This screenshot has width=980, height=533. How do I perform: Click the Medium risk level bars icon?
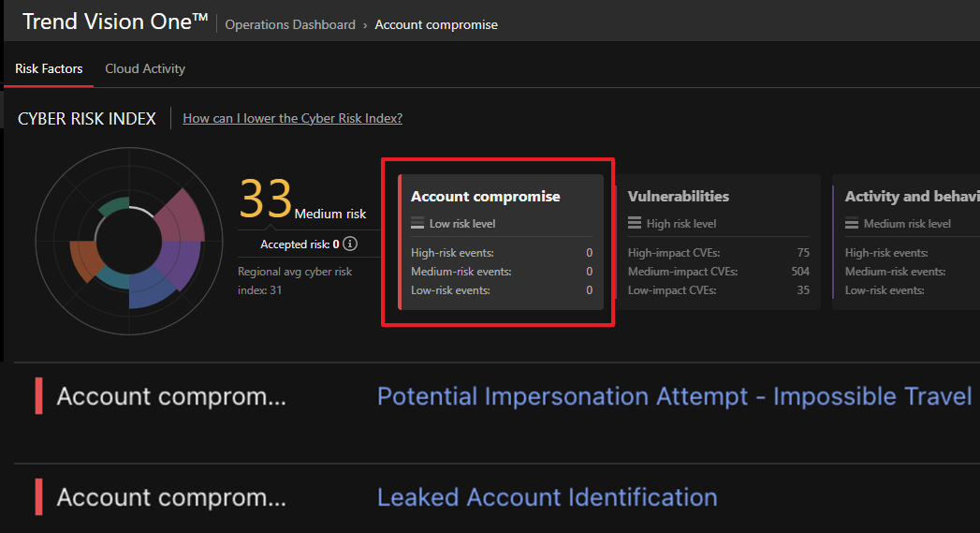tap(852, 224)
